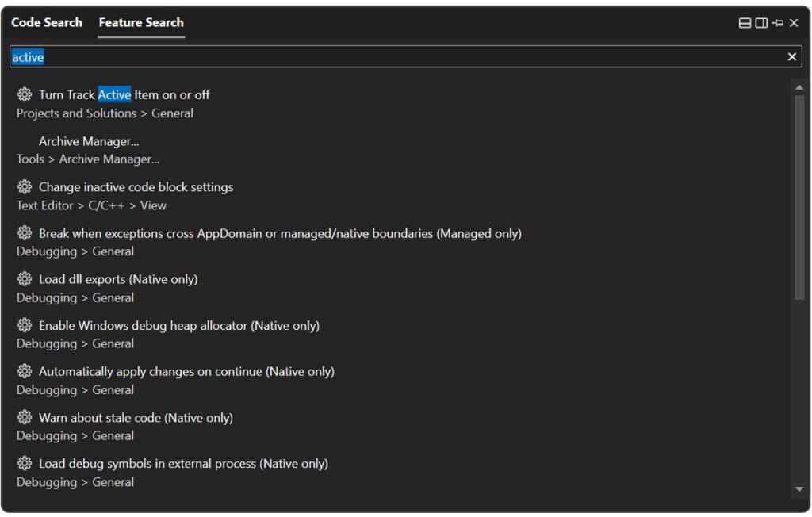
Task: Click the gear icon beside Turn Track Active Item
Action: [x=24, y=94]
